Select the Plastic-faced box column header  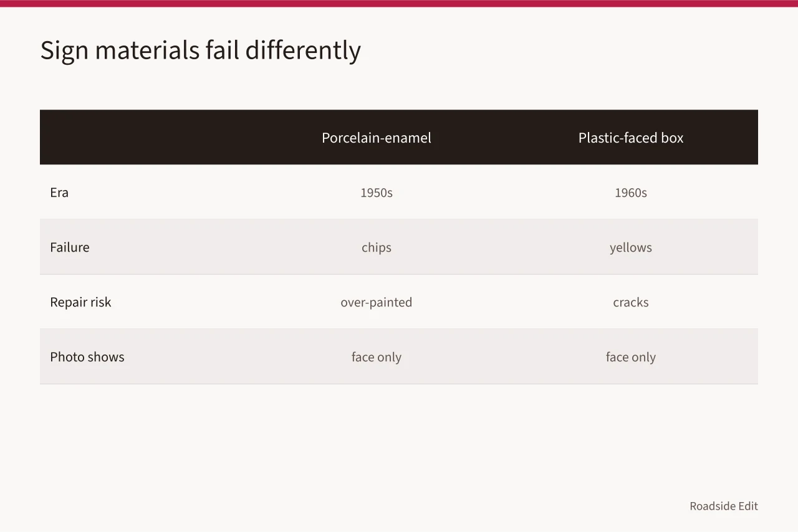(x=631, y=138)
